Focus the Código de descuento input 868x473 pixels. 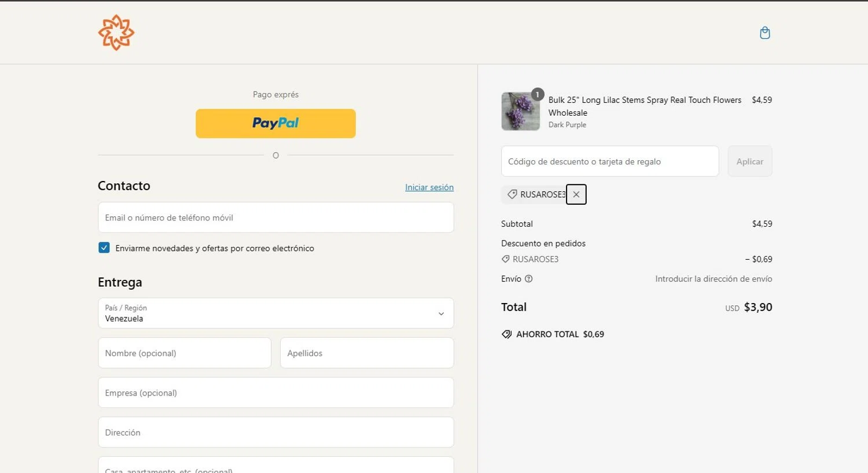[x=610, y=161]
